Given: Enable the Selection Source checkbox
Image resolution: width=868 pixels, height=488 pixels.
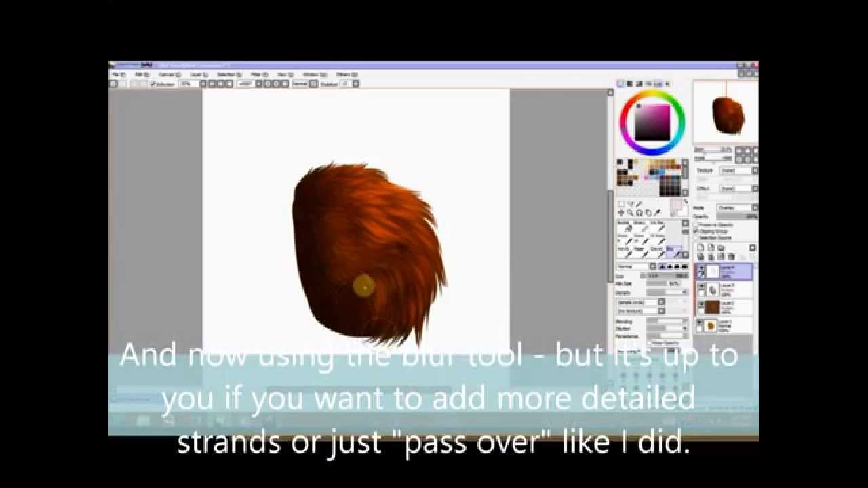Looking at the screenshot, I should tap(696, 238).
